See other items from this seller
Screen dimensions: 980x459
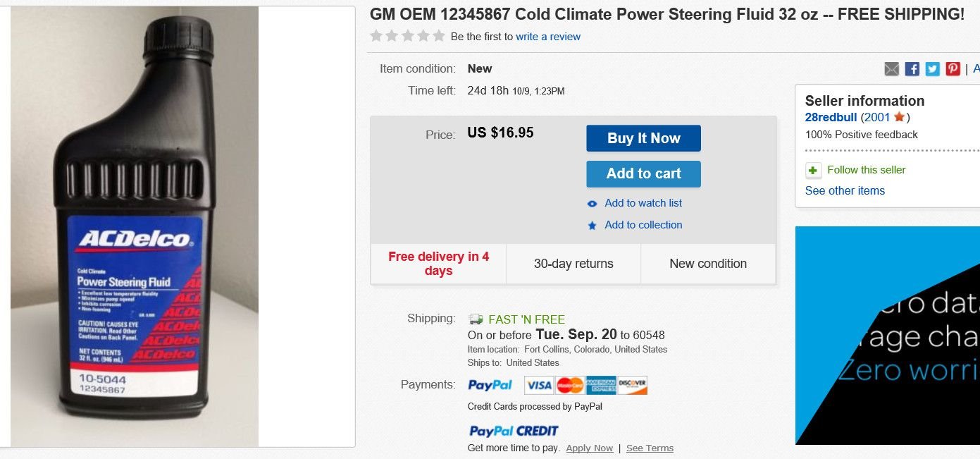[x=845, y=190]
